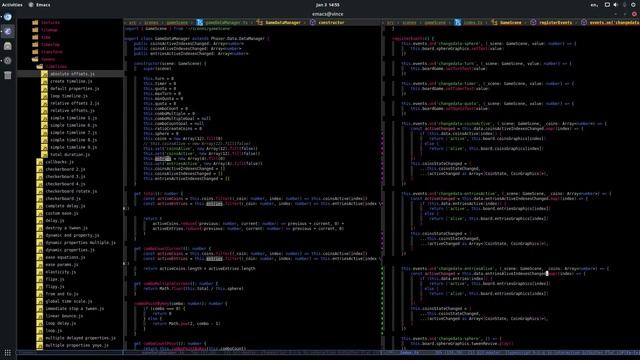Click the JS icon beside multiple properties yoyo.js
This screenshot has width=640, height=360.
[x=39, y=346]
